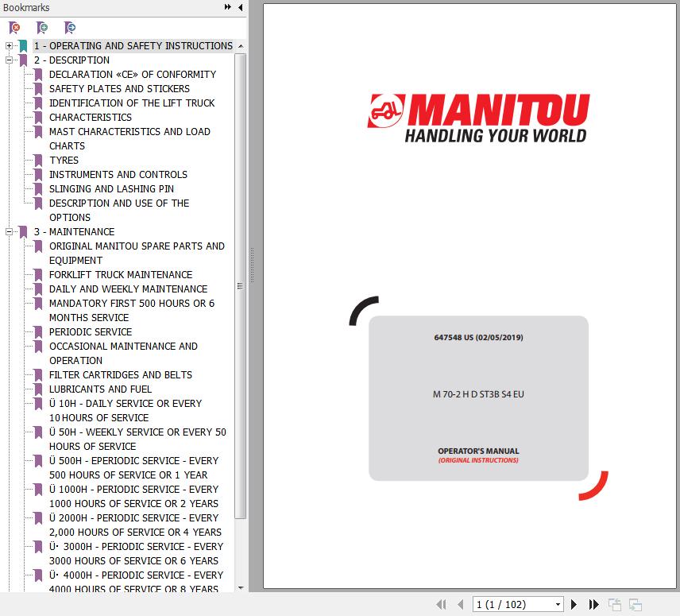The width and height of the screenshot is (680, 616).
Task: Select bookmark 1 - OPERATING AND SAFETY INSTRUCTIONS
Action: pyautogui.click(x=133, y=45)
